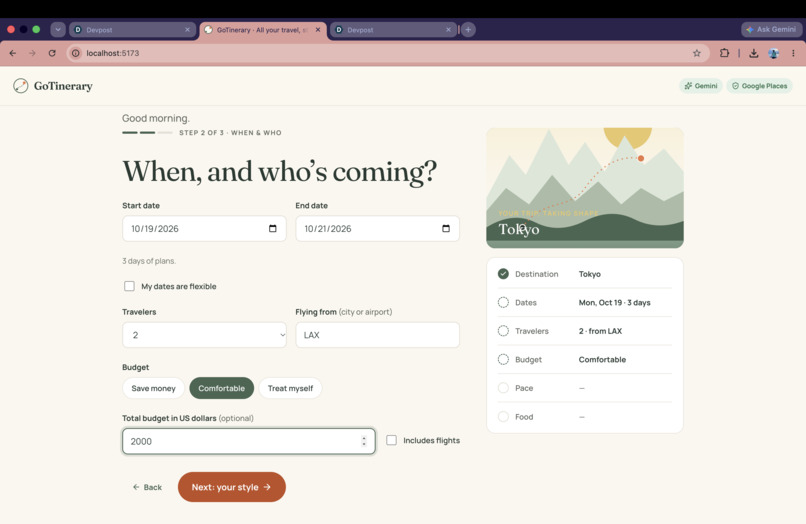Click the total budget field showing 2000
This screenshot has height=524, width=806.
click(x=249, y=441)
